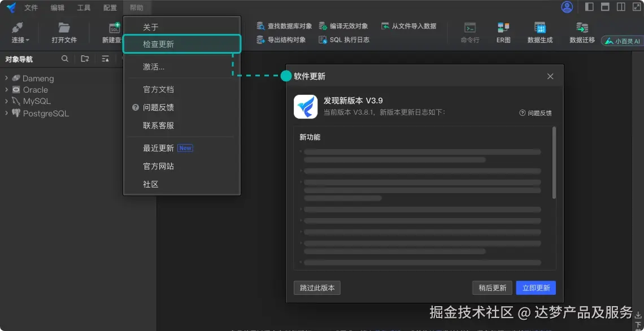Choose 检查更新 from the help menu

tap(182, 44)
